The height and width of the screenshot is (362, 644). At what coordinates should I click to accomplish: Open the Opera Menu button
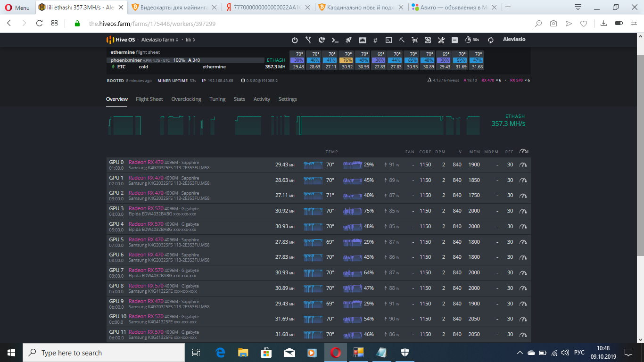tap(17, 8)
